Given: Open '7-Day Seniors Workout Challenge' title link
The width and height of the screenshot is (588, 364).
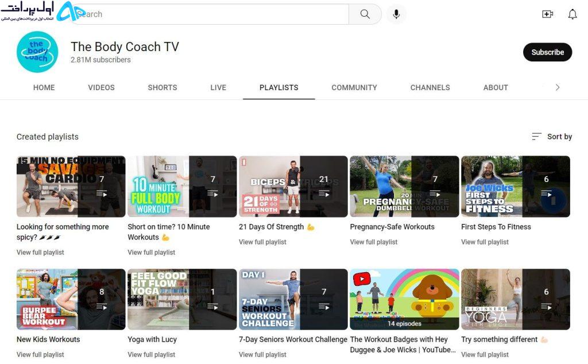Looking at the screenshot, I should [x=293, y=339].
